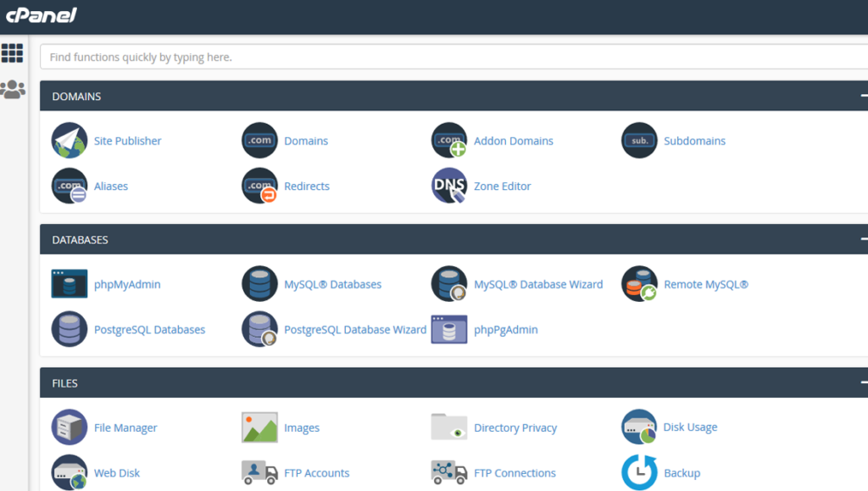Screen dimensions: 868x491
Task: Click the search functions field
Action: [454, 57]
